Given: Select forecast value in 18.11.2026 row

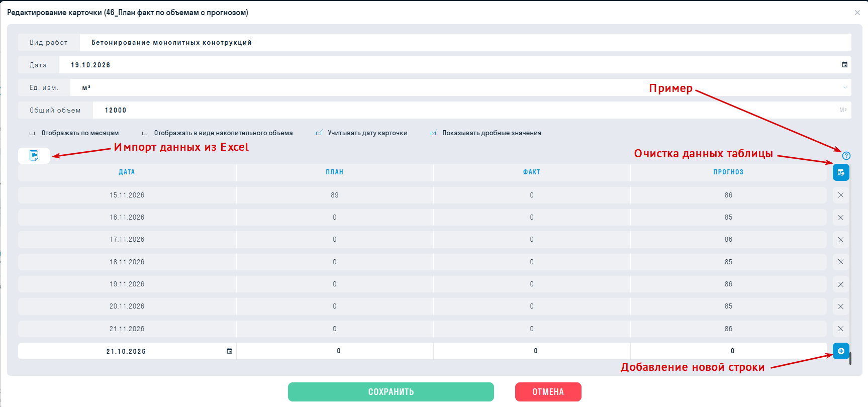Looking at the screenshot, I should (729, 262).
